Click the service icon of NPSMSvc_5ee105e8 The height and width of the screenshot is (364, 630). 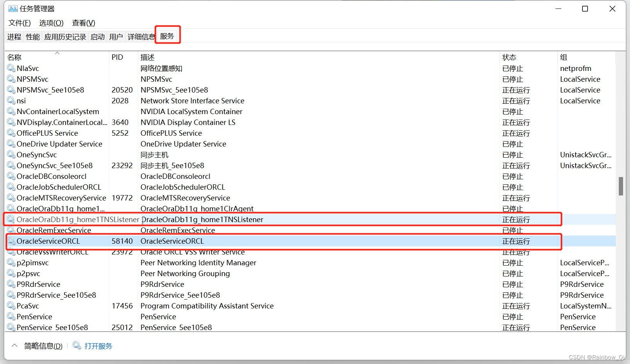pyautogui.click(x=11, y=90)
